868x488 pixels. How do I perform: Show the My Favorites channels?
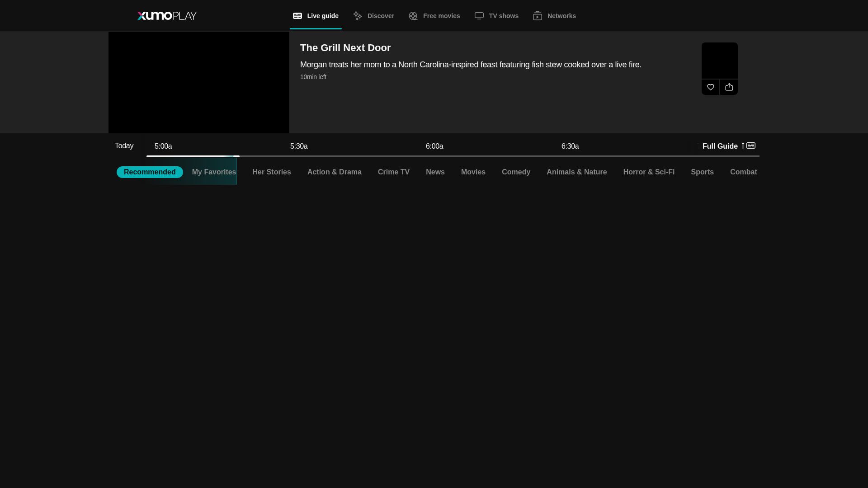(214, 172)
